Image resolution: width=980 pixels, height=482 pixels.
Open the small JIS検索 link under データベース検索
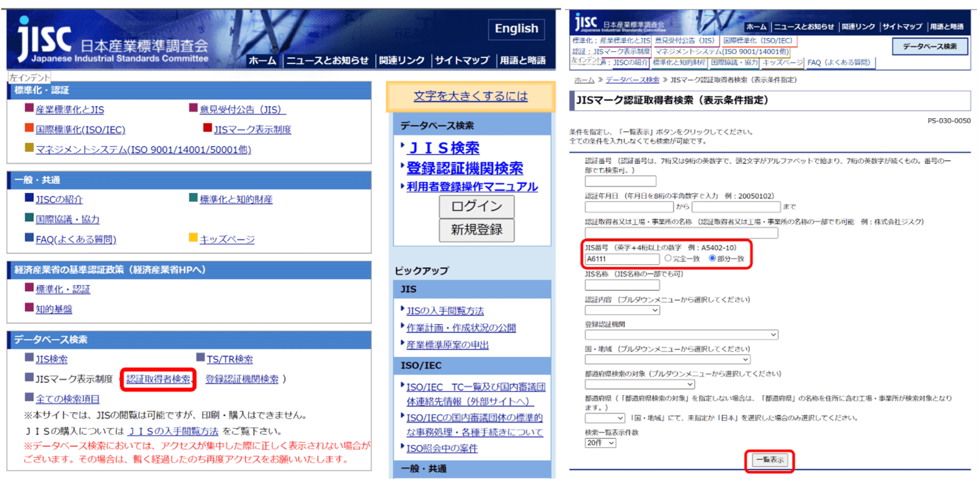51,359
